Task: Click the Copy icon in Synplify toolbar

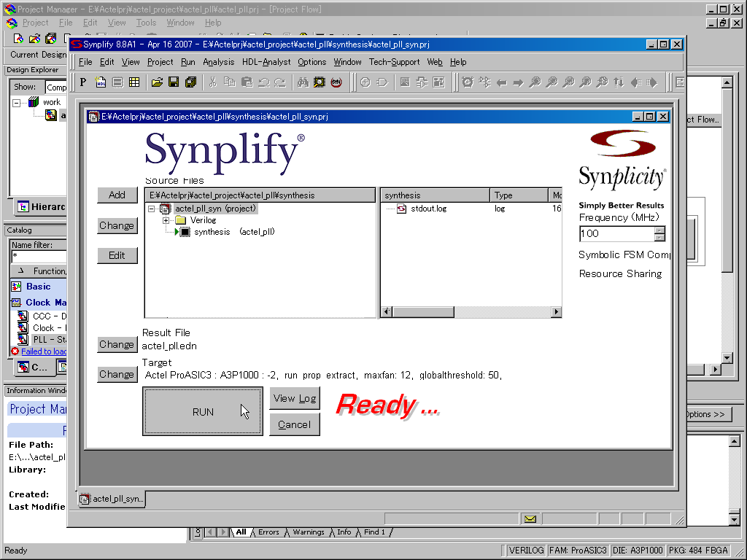Action: [230, 82]
